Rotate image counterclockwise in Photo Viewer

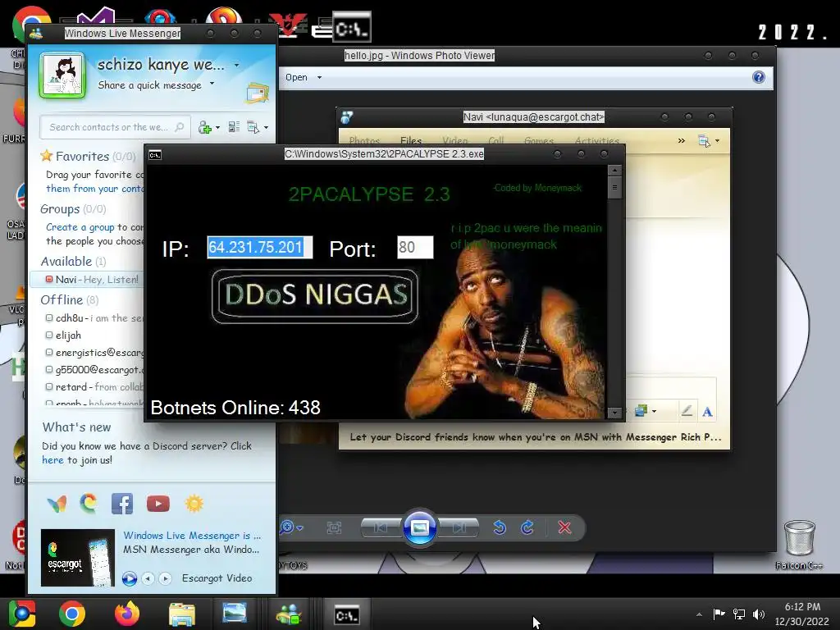click(x=500, y=527)
